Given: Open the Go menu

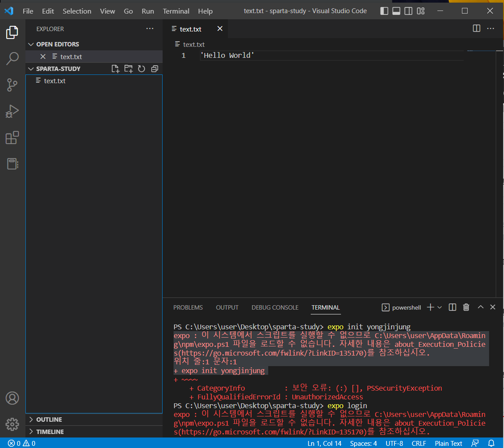Looking at the screenshot, I should tap(128, 11).
